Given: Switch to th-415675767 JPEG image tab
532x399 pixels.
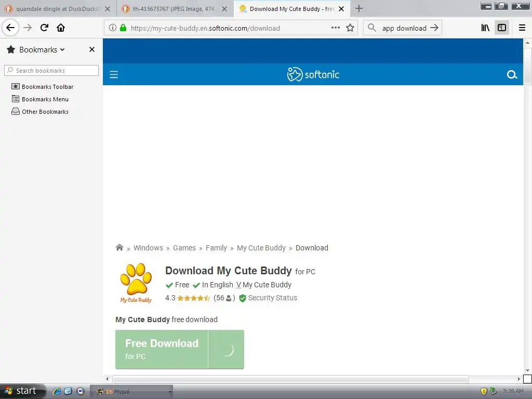Looking at the screenshot, I should point(174,9).
